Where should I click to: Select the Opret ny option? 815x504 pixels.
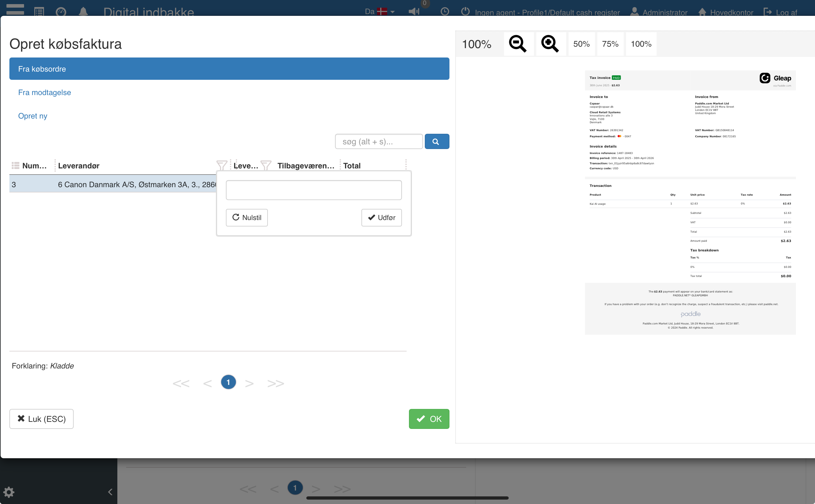[33, 116]
